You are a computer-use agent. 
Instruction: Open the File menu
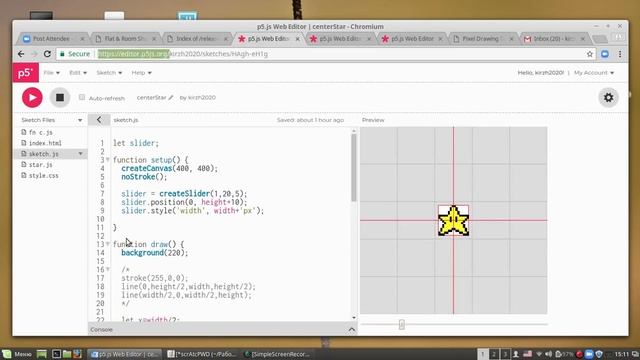(52, 73)
